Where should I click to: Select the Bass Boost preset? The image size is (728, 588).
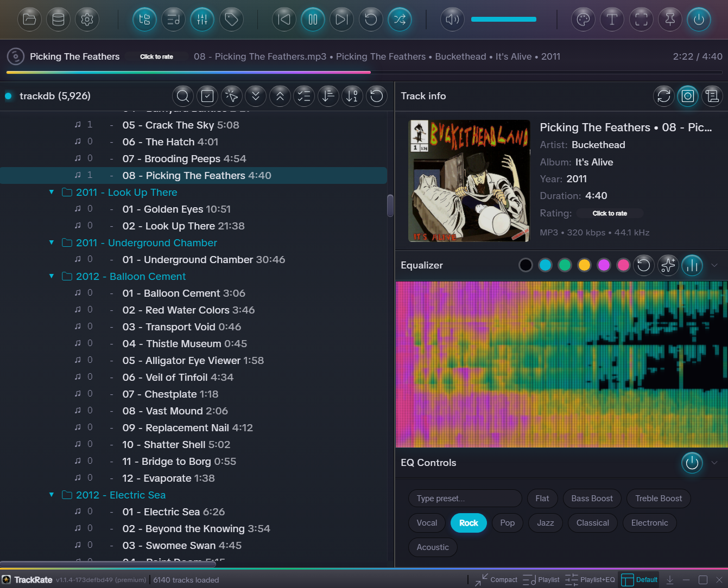pos(591,498)
